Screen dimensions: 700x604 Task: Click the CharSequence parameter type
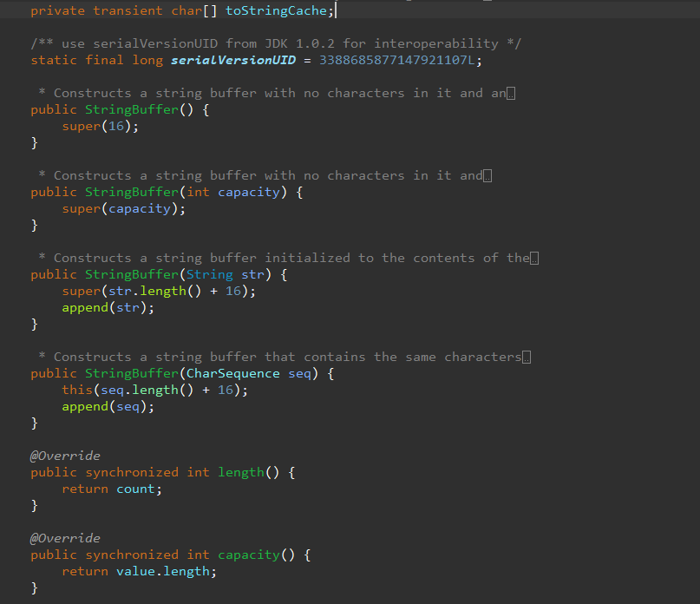[x=232, y=373]
